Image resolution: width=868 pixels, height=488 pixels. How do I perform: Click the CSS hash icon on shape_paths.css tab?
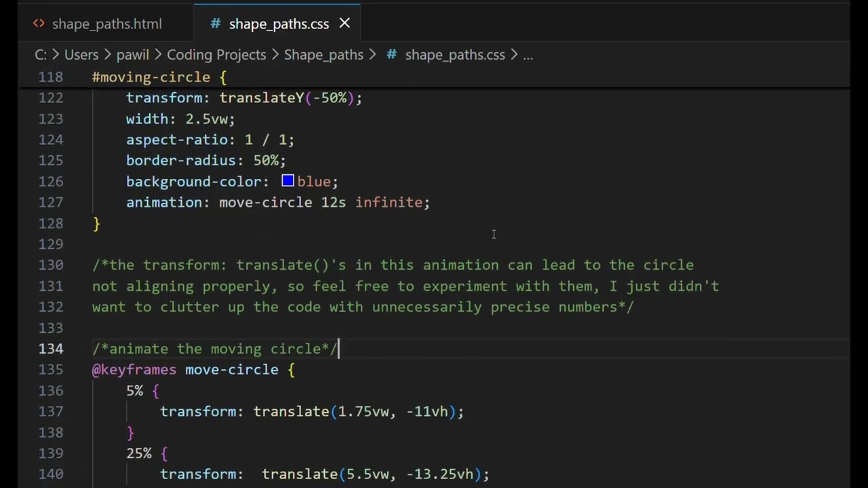click(216, 24)
